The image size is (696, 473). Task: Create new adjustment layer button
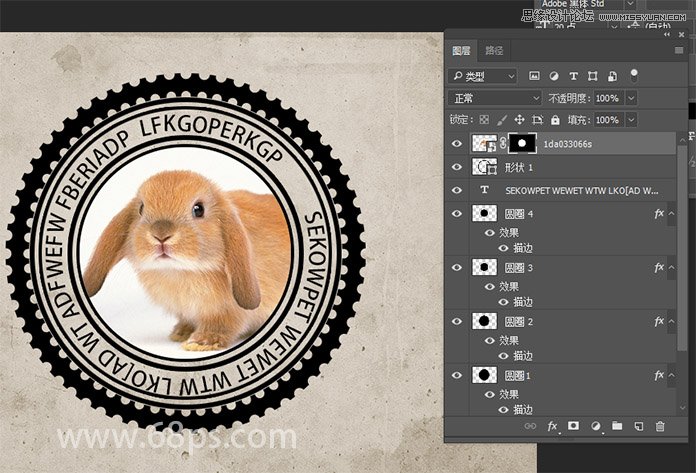[596, 426]
